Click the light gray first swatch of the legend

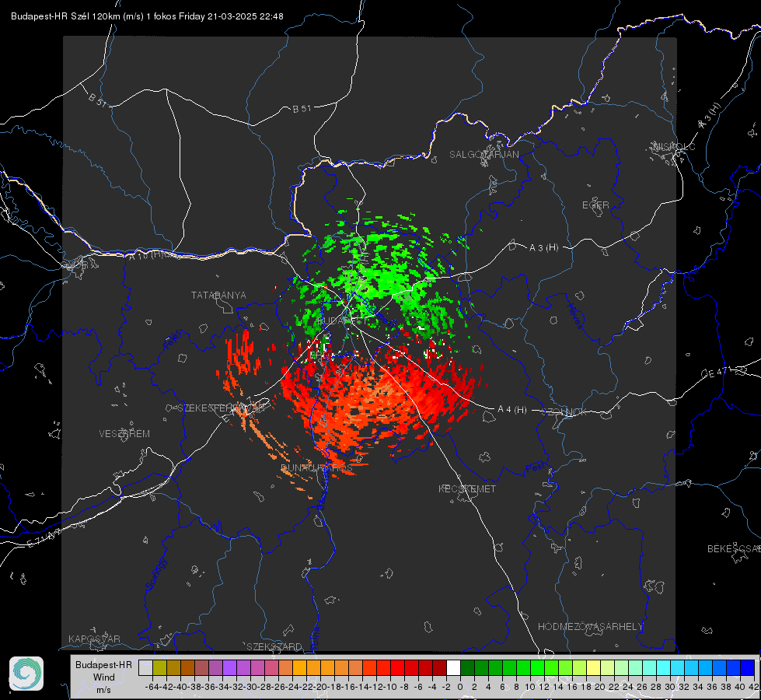click(145, 667)
